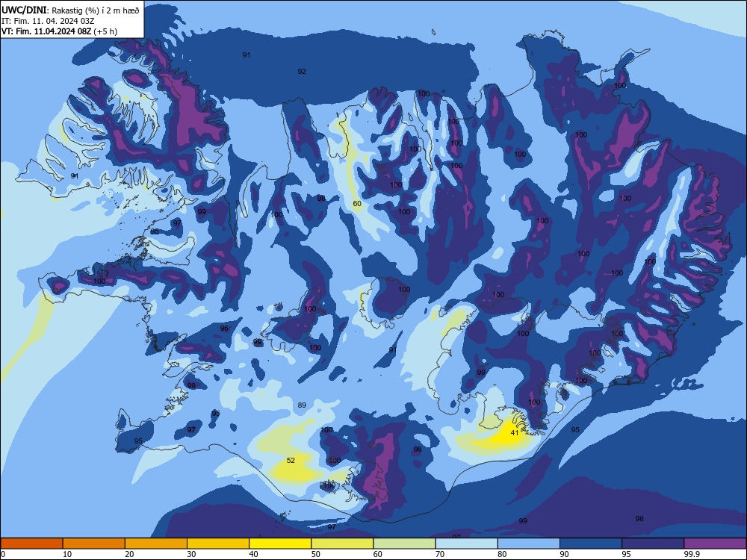747x560 pixels.
Task: Select the 40–50 bright yellow legend swatch
Action: point(280,544)
